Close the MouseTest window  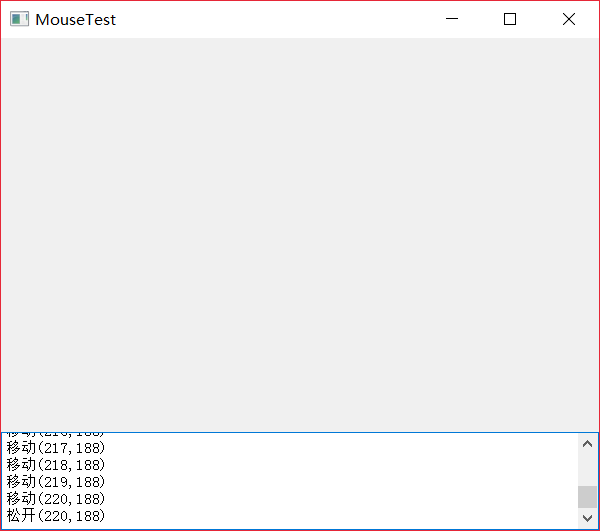pos(569,19)
